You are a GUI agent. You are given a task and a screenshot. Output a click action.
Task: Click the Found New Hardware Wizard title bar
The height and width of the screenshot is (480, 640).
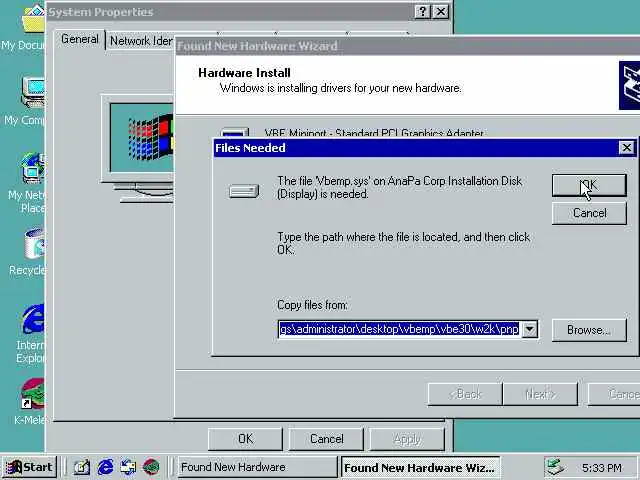pyautogui.click(x=407, y=46)
